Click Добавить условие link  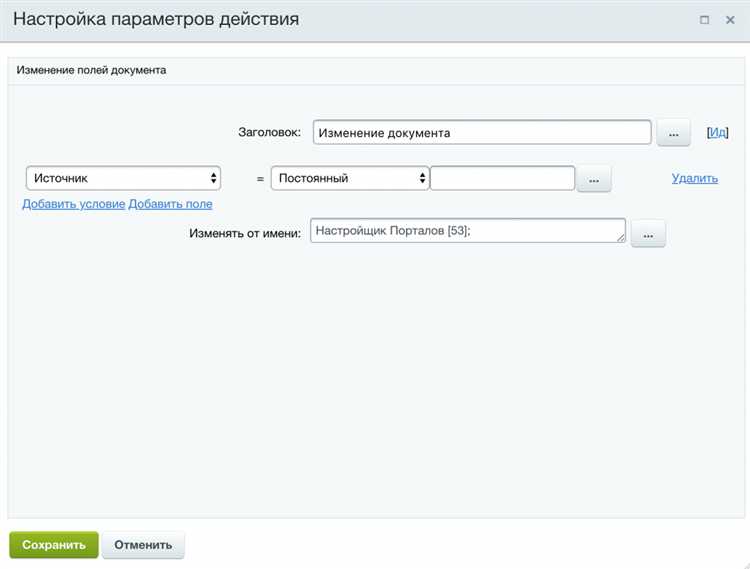coord(73,204)
